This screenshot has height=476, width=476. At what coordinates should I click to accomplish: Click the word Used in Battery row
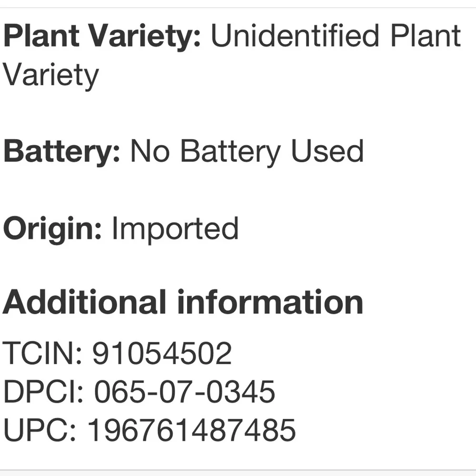coord(327,151)
